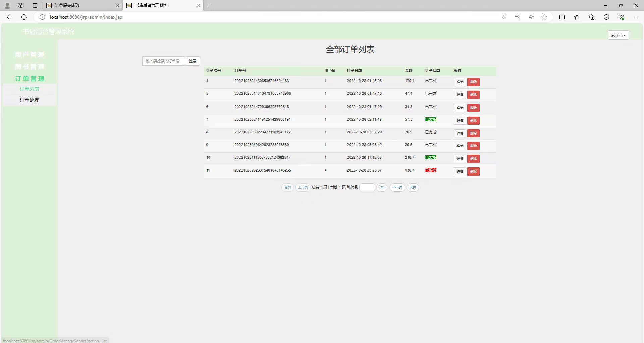
Task: Open the saved passwords key icon
Action: click(x=504, y=17)
